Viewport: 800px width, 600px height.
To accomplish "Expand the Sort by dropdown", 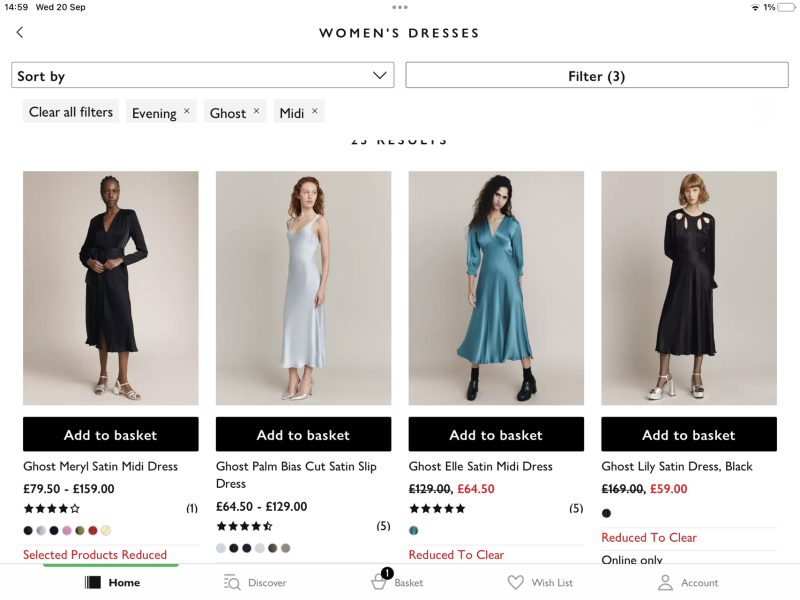I will [203, 75].
